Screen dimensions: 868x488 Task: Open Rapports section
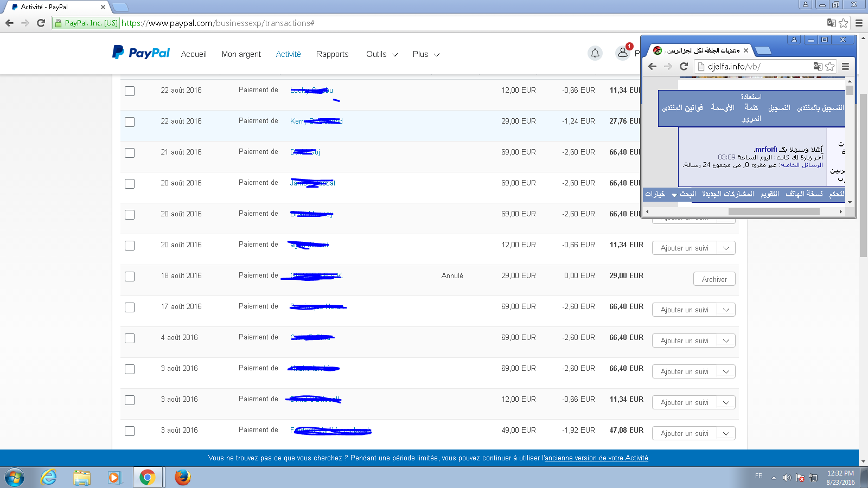[x=333, y=54]
